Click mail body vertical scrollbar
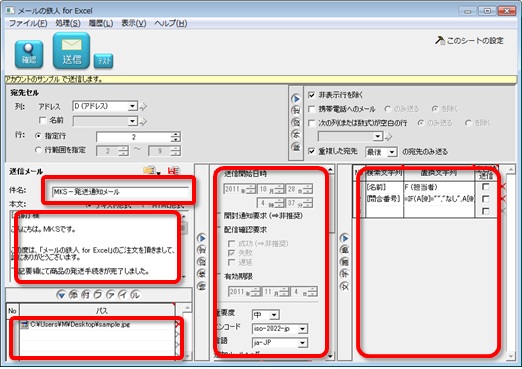 tap(184, 247)
